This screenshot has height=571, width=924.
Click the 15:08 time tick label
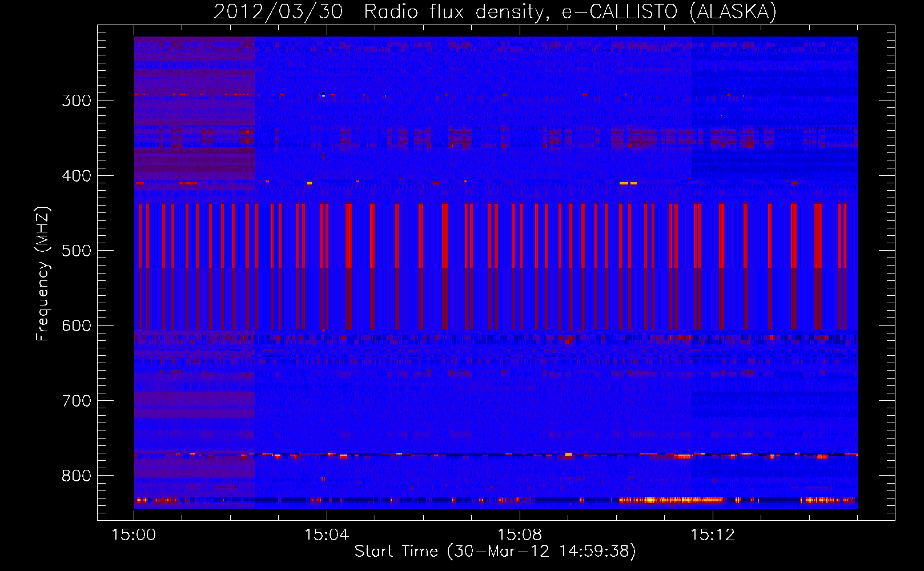pos(520,535)
